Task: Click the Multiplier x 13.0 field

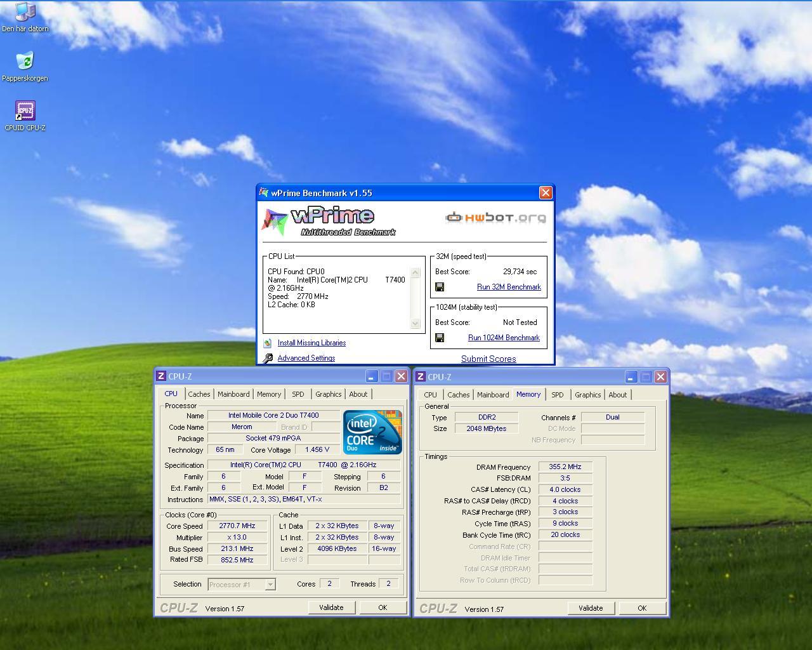Action: tap(237, 538)
